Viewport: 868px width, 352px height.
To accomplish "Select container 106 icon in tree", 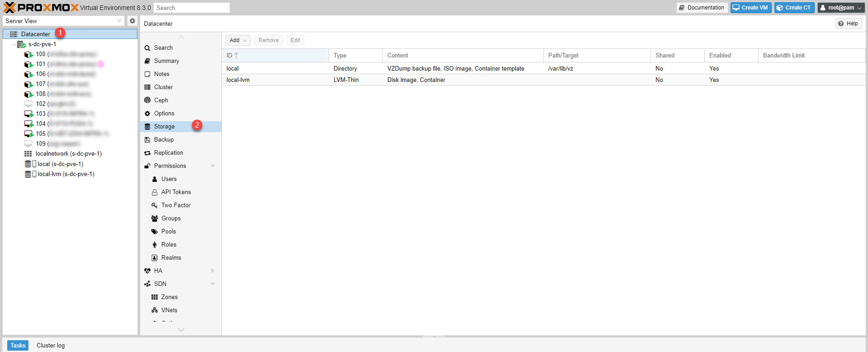I will pyautogui.click(x=28, y=74).
